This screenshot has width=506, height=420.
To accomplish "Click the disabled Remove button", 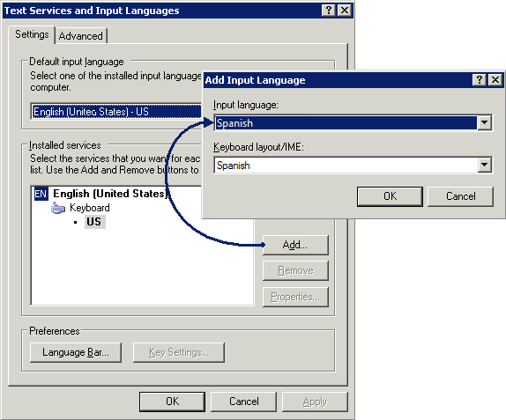I will pyautogui.click(x=295, y=271).
